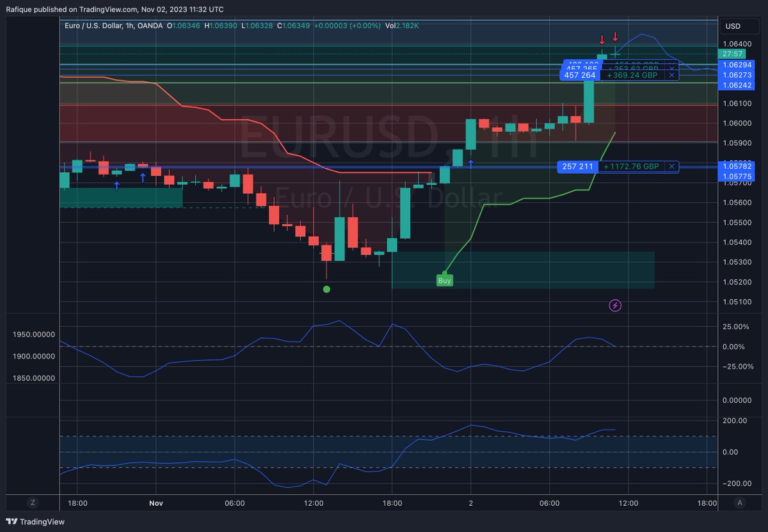Click the +369.24 GBP profit label
768x532 pixels.
pyautogui.click(x=632, y=75)
